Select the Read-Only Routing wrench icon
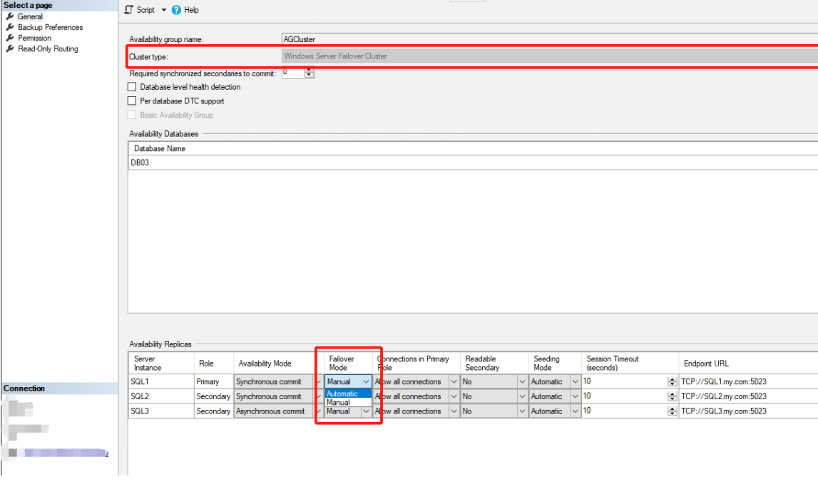Image resolution: width=818 pixels, height=504 pixels. click(9, 48)
